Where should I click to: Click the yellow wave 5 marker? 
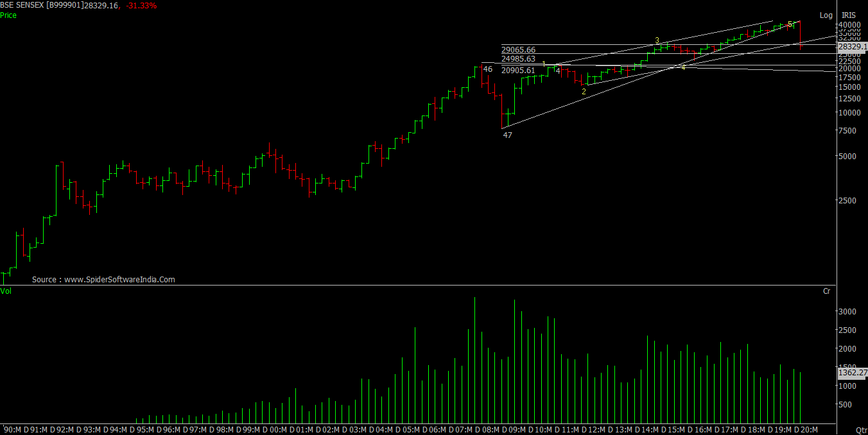pyautogui.click(x=790, y=24)
